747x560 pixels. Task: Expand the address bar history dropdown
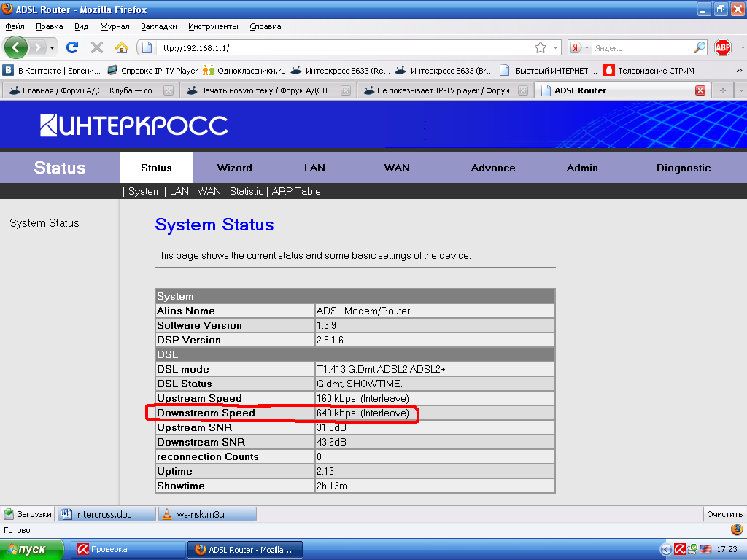point(555,47)
